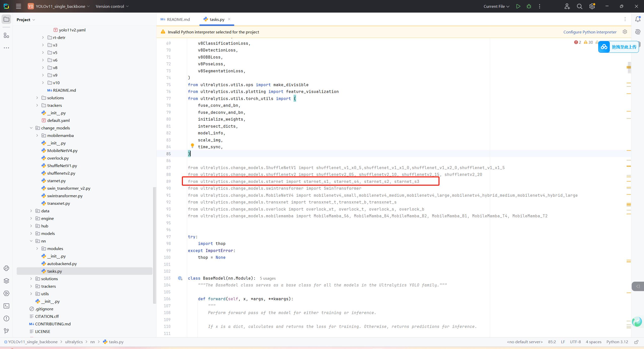Click the Debug bug icon

529,6
